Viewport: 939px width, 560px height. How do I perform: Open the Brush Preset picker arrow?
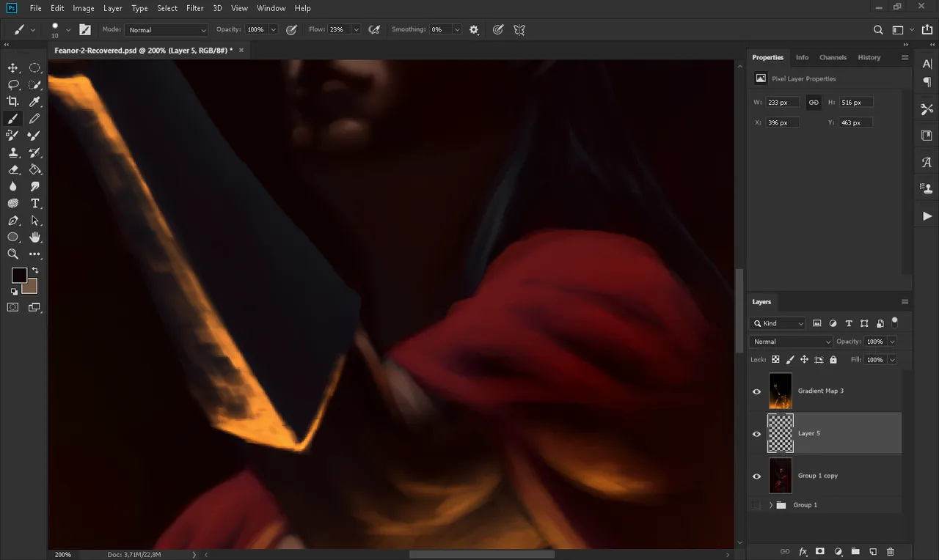pos(68,30)
